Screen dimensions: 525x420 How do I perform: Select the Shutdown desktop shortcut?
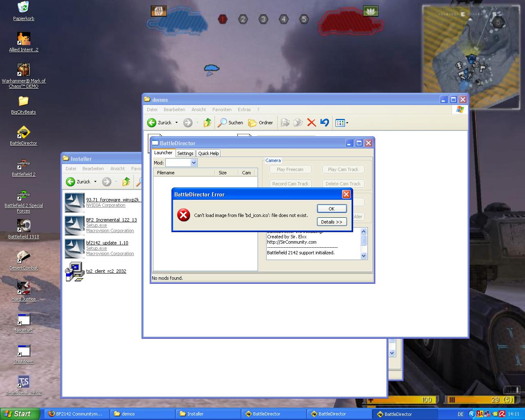click(x=23, y=354)
